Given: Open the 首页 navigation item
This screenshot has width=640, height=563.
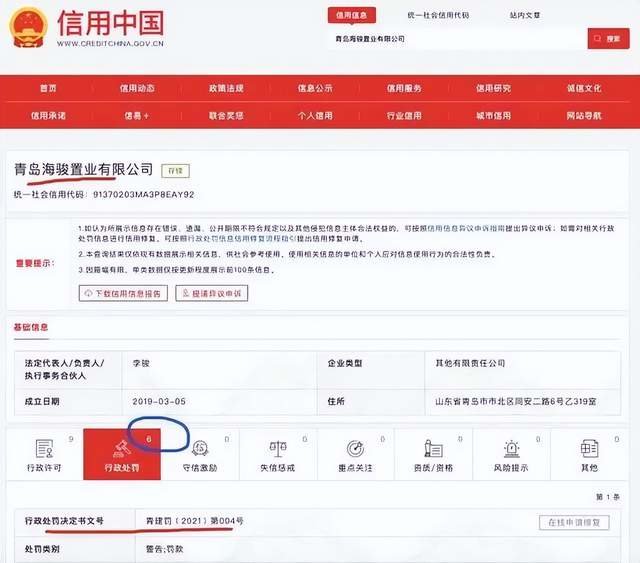Looking at the screenshot, I should click(48, 88).
